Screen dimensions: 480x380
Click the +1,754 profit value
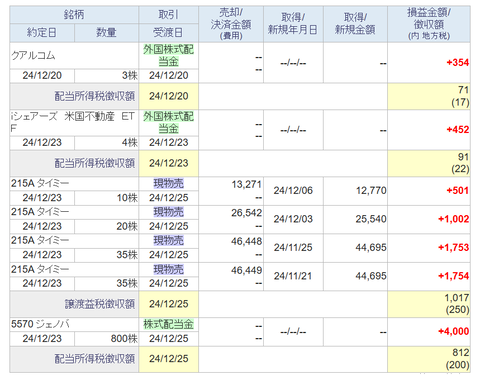tap(453, 276)
